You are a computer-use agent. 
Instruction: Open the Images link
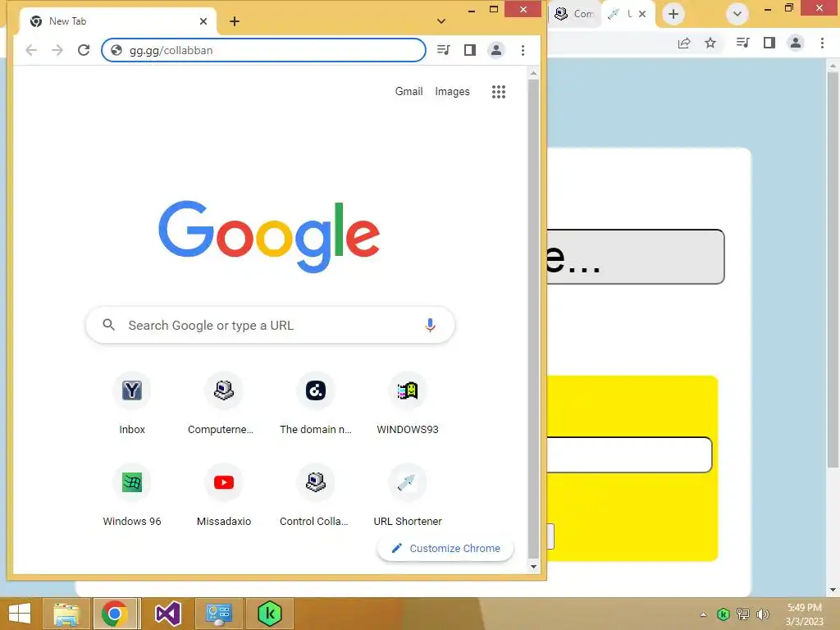(x=452, y=92)
